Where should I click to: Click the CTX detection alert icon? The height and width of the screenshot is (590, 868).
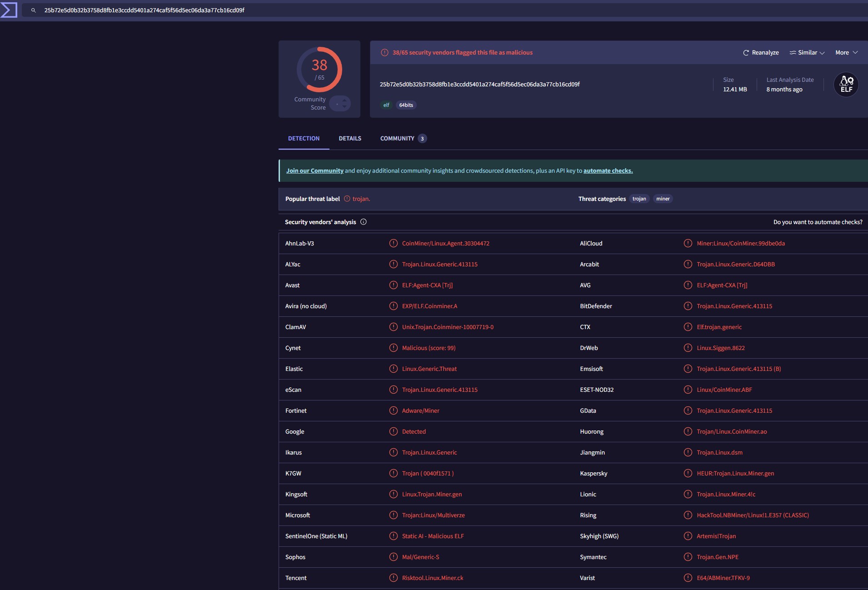coord(688,327)
